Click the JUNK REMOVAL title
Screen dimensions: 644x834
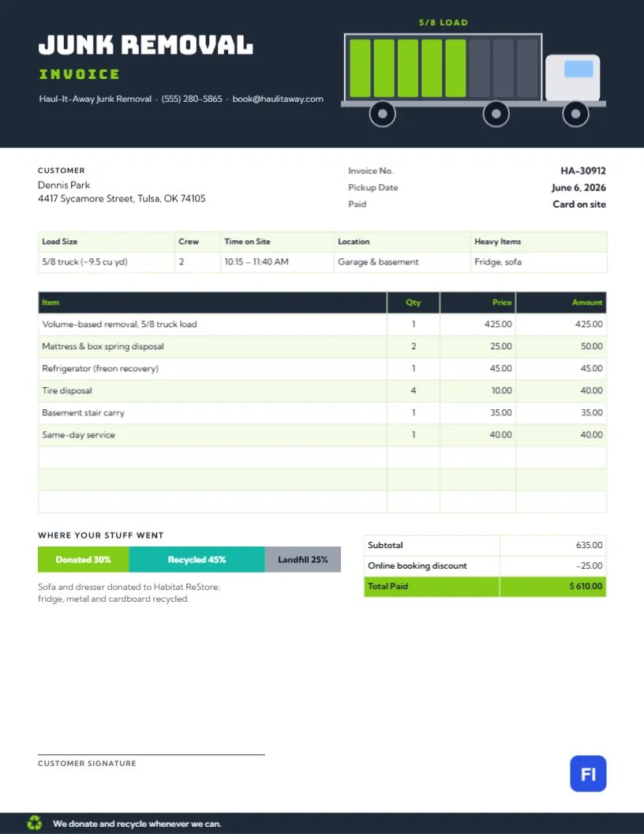click(x=145, y=45)
